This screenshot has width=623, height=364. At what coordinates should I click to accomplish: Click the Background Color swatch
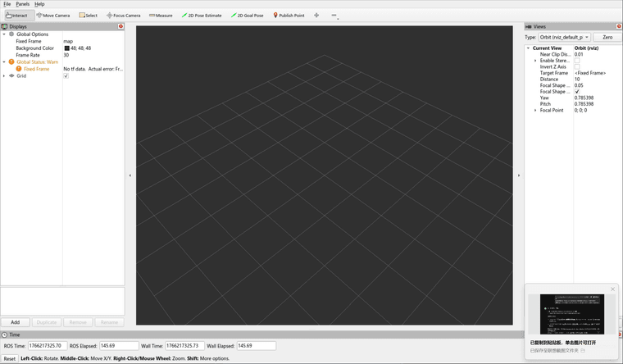pos(66,48)
